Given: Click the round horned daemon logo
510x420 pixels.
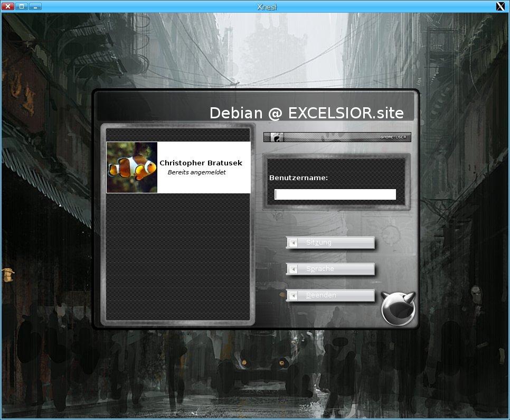Looking at the screenshot, I should [x=399, y=309].
